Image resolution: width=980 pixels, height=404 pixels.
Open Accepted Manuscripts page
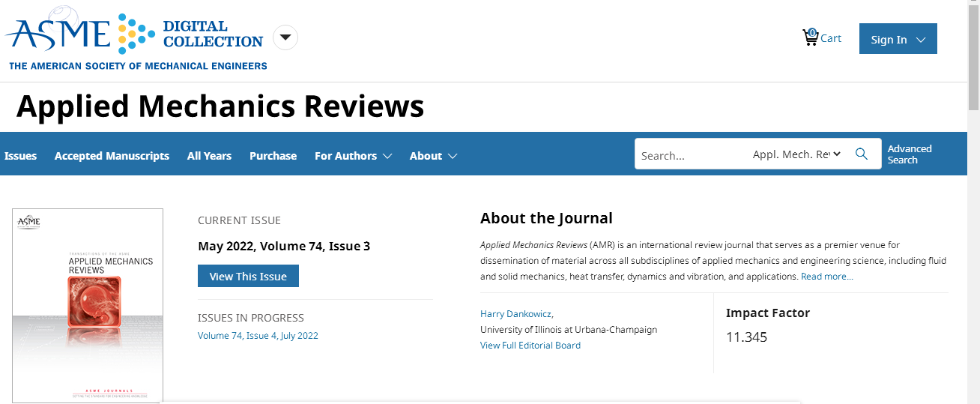click(x=112, y=156)
